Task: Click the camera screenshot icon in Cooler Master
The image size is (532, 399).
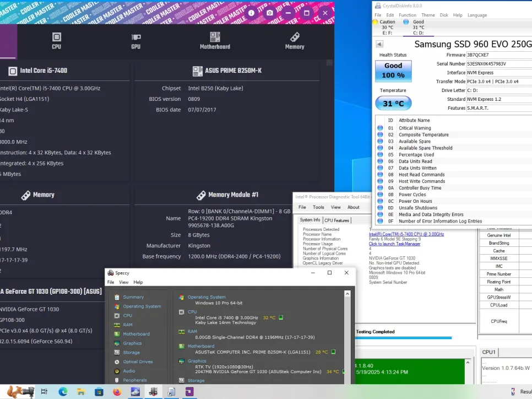Action: pyautogui.click(x=270, y=13)
